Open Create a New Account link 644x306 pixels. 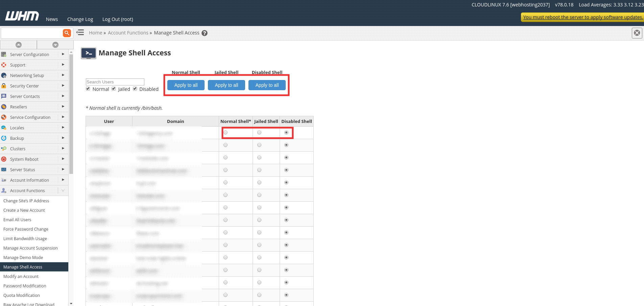pyautogui.click(x=24, y=210)
